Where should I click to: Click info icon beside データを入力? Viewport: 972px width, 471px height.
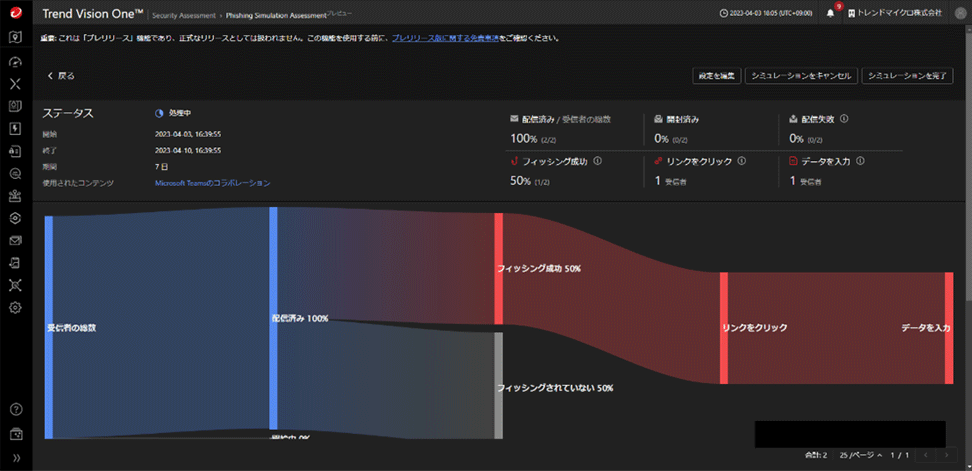point(860,160)
